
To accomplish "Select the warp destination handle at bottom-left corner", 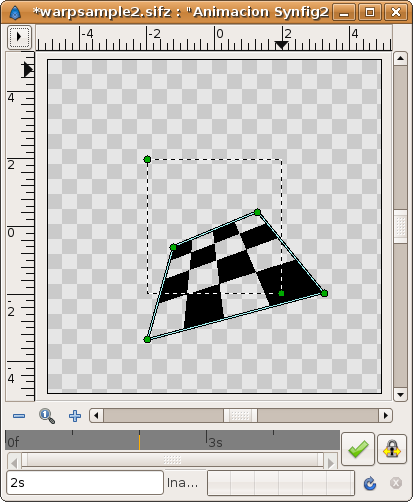I will pos(147,339).
